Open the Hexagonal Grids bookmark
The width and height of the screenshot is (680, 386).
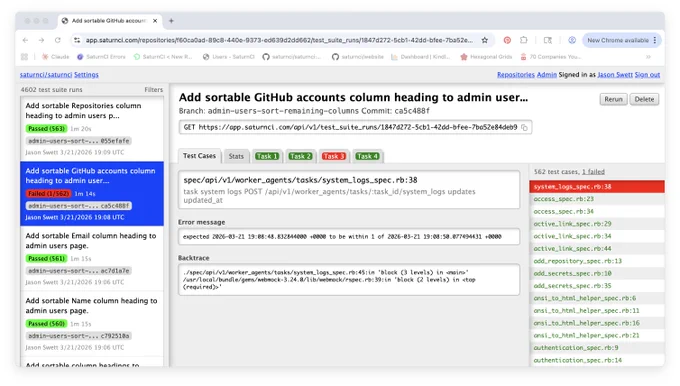(486, 57)
